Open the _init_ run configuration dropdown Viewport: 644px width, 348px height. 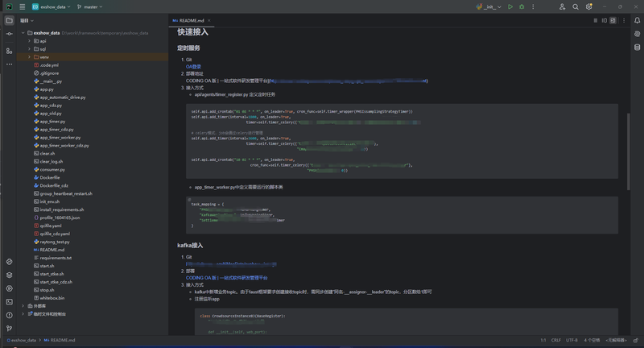(x=489, y=6)
